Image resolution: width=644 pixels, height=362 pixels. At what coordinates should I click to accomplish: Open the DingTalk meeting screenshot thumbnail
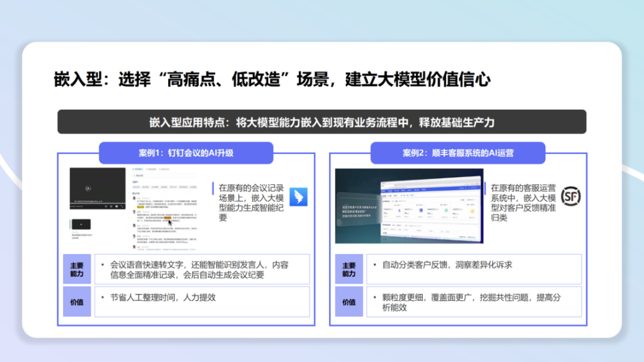tap(134, 208)
